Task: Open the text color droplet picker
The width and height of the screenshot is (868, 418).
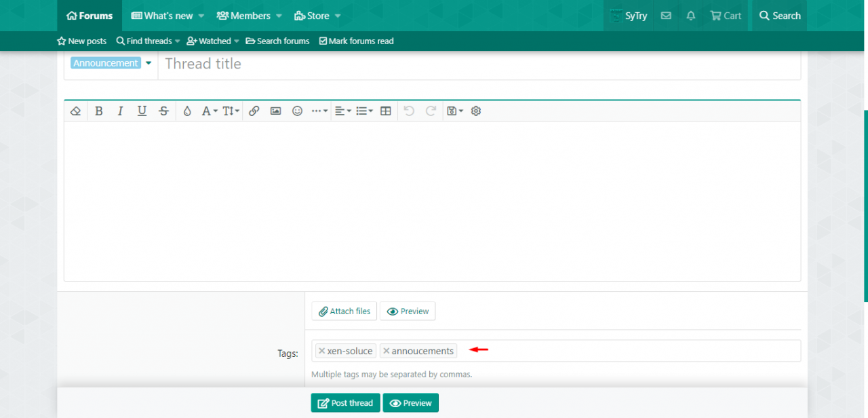Action: [x=187, y=111]
